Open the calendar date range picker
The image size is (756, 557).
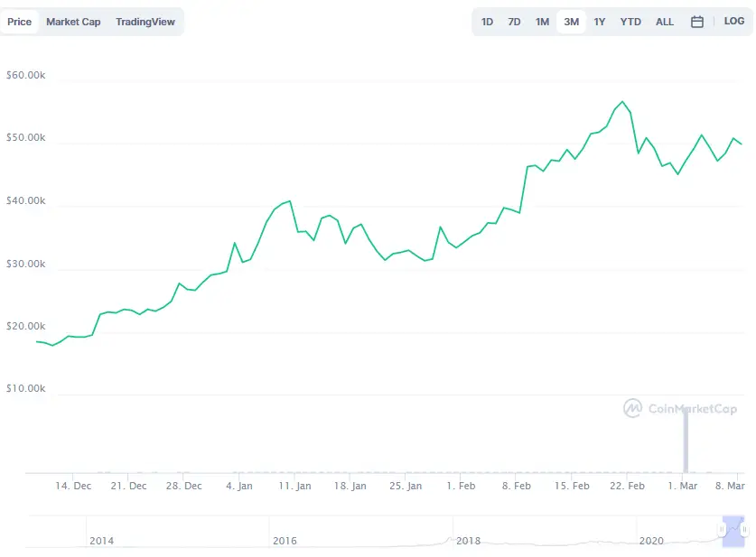pos(696,22)
